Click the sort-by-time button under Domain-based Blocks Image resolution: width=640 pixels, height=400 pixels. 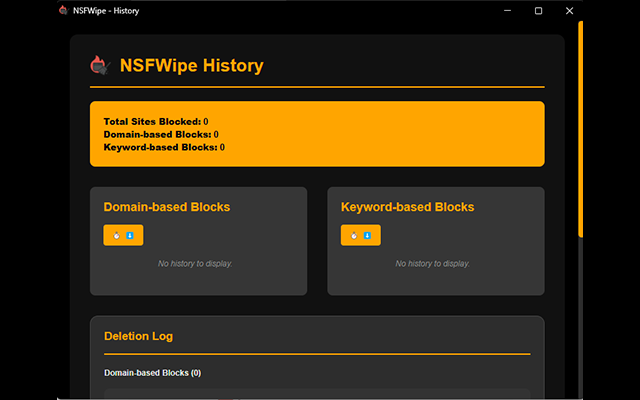click(x=123, y=235)
